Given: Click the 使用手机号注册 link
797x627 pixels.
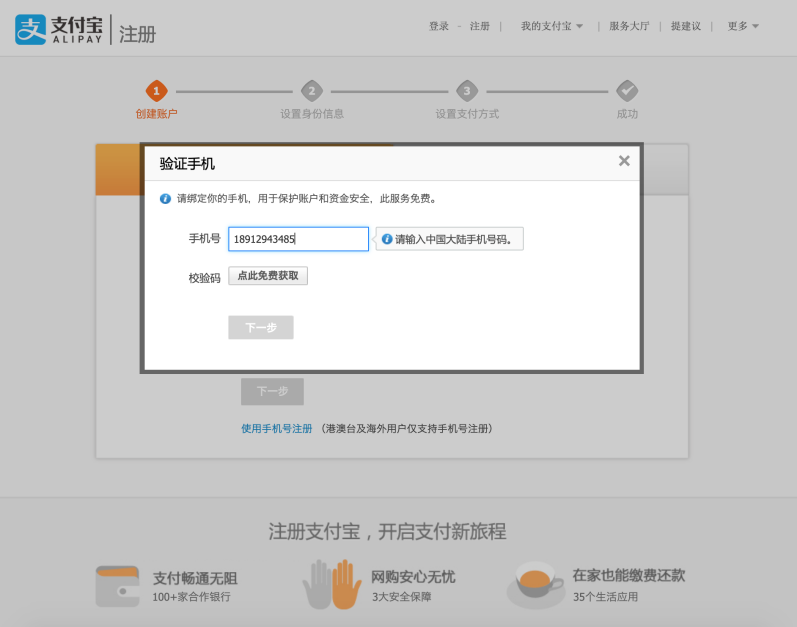Looking at the screenshot, I should [x=276, y=428].
